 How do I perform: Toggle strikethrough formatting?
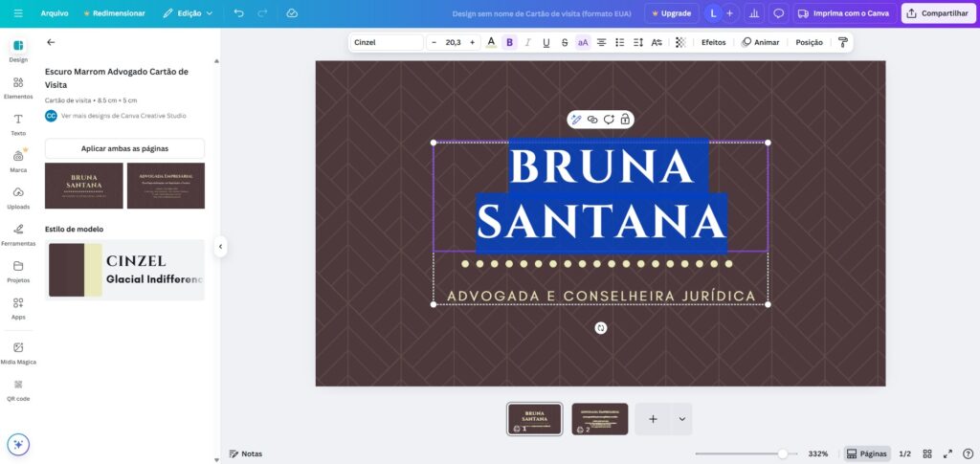(565, 42)
